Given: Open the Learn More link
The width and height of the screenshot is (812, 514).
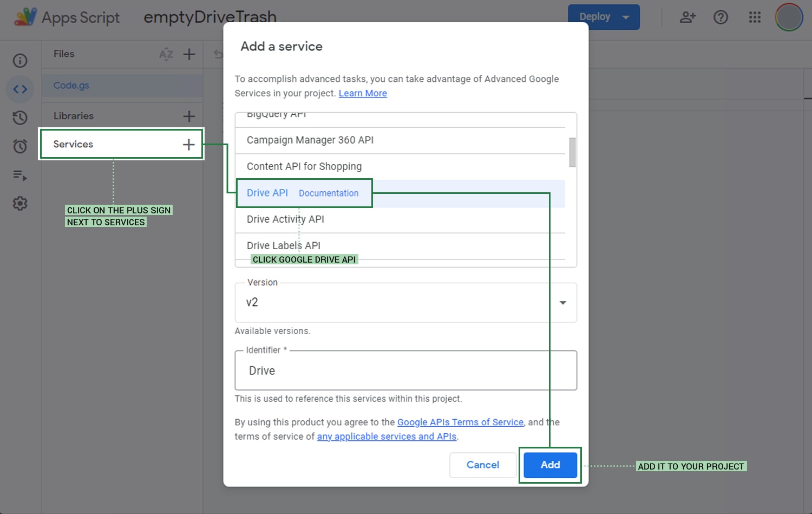Looking at the screenshot, I should coord(363,93).
